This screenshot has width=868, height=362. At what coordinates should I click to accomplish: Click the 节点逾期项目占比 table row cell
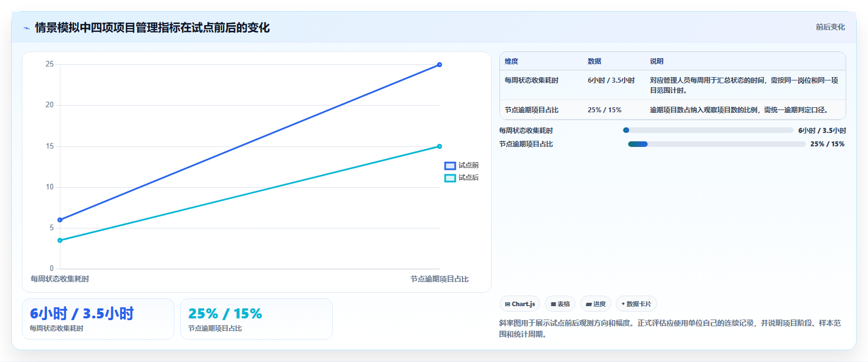pyautogui.click(x=531, y=109)
